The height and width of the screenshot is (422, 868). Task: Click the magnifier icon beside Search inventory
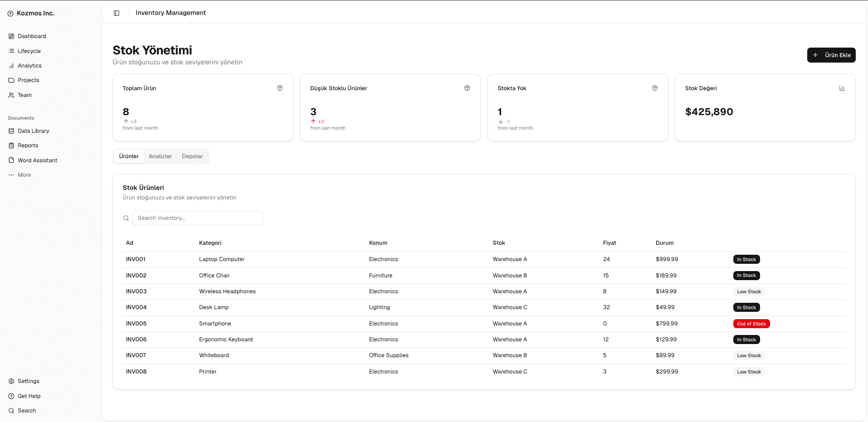pyautogui.click(x=126, y=218)
